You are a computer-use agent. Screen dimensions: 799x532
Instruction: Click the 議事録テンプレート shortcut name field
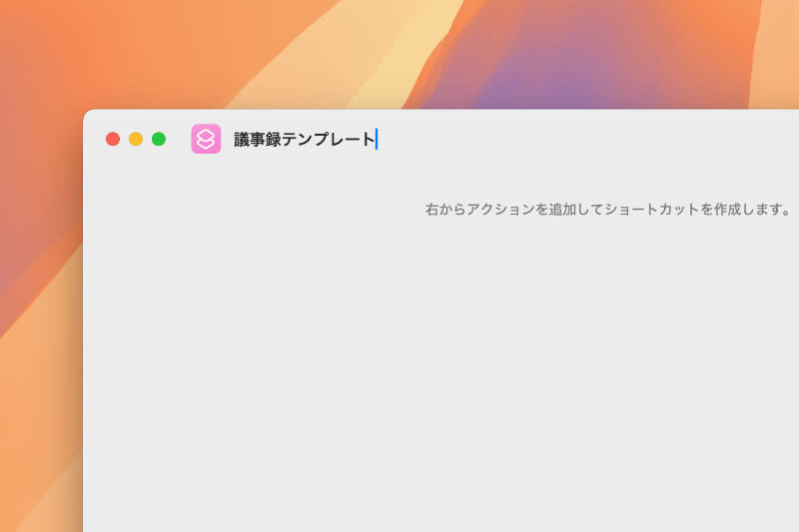point(305,139)
